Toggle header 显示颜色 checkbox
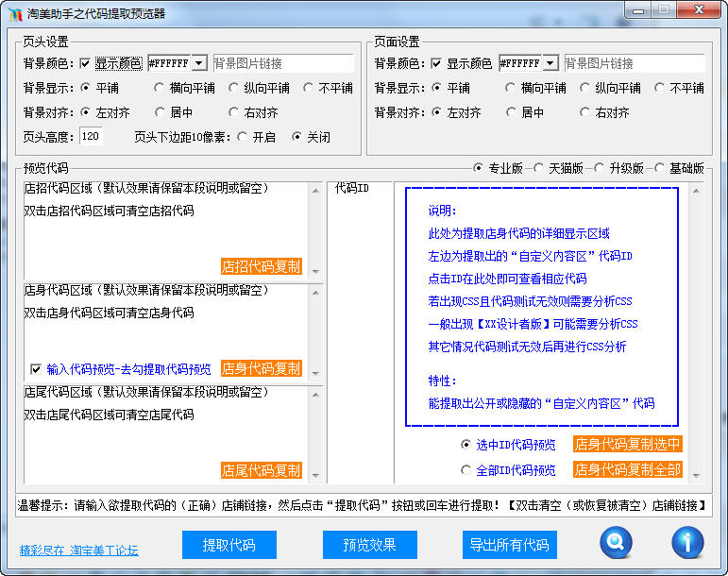Viewport: 728px width, 576px height. tap(86, 64)
